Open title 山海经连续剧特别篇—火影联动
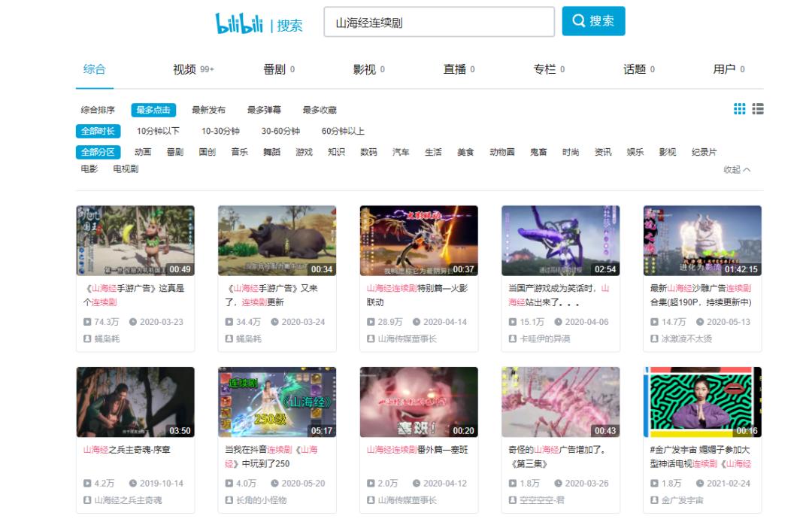The width and height of the screenshot is (812, 525). click(x=417, y=295)
